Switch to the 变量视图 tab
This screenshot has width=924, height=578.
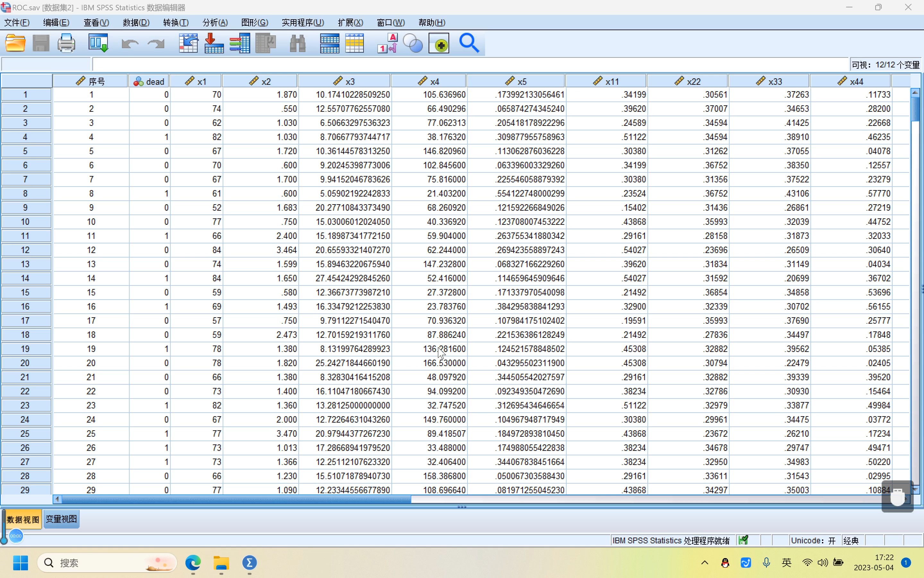pos(61,519)
